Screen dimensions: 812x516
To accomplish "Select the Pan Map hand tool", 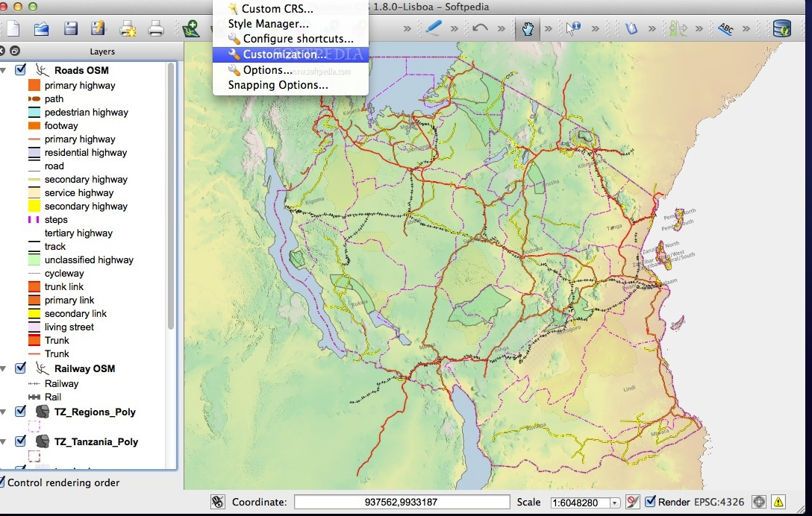I will (528, 28).
